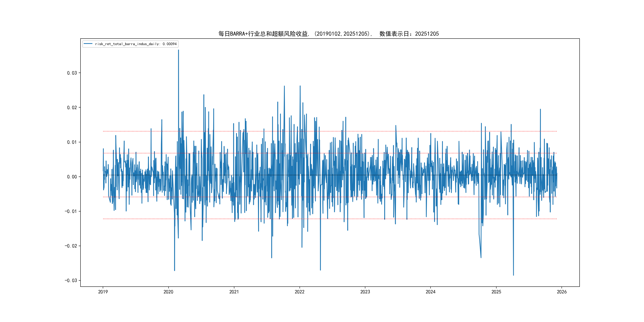
Task: Click the -0.03 y-axis tick label
Action: pos(71,280)
